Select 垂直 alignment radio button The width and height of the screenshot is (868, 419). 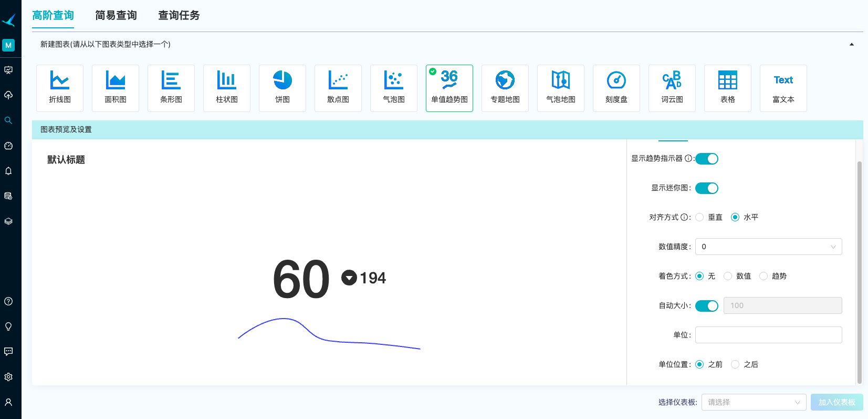coord(699,217)
